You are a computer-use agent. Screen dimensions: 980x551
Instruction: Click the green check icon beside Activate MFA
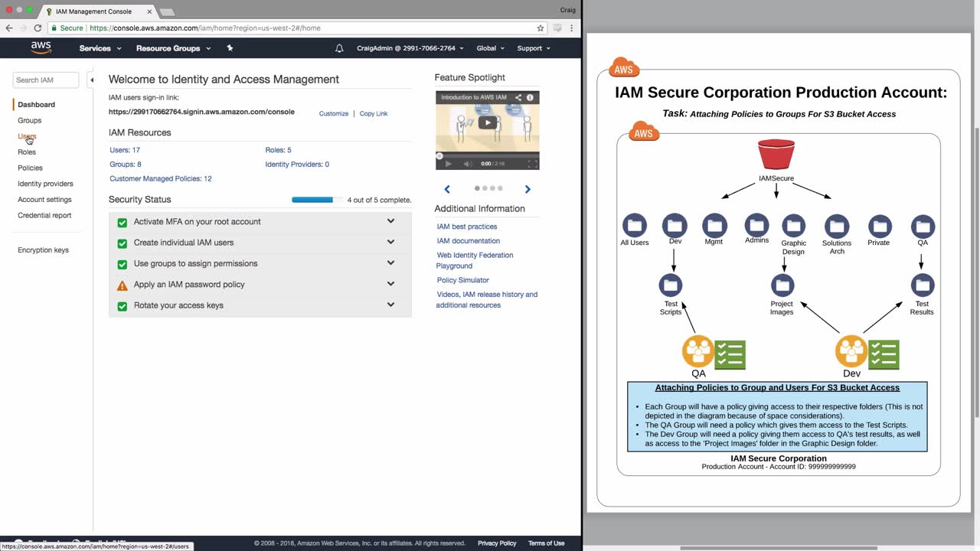click(122, 223)
